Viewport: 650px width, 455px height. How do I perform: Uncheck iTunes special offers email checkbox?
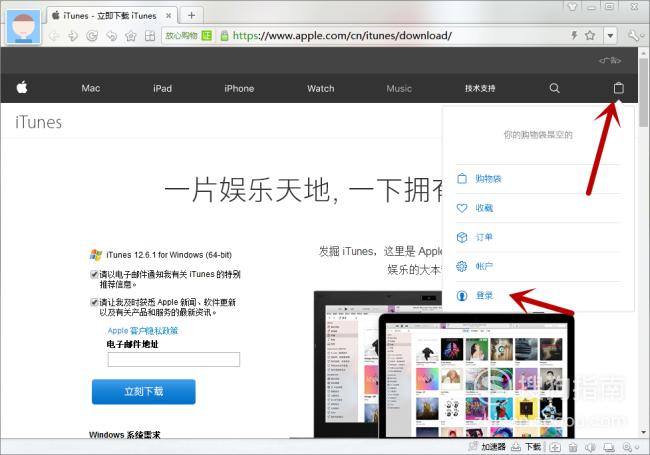(94, 274)
